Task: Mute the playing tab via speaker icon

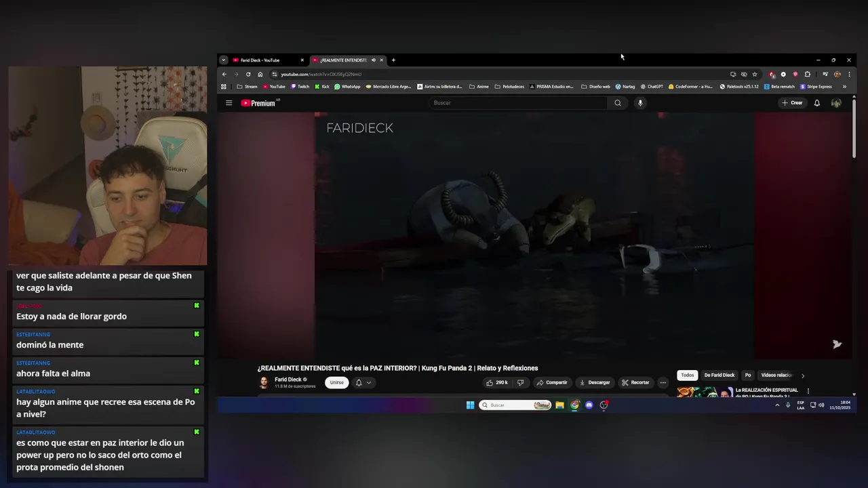Action: click(374, 60)
